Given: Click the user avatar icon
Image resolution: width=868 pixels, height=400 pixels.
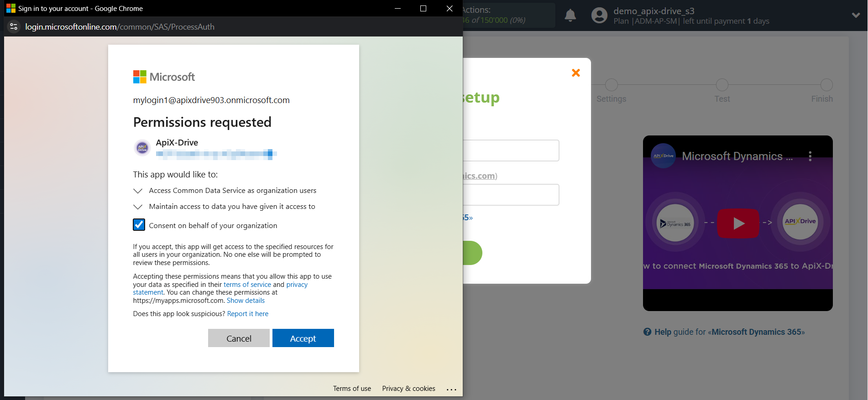Looking at the screenshot, I should point(599,16).
